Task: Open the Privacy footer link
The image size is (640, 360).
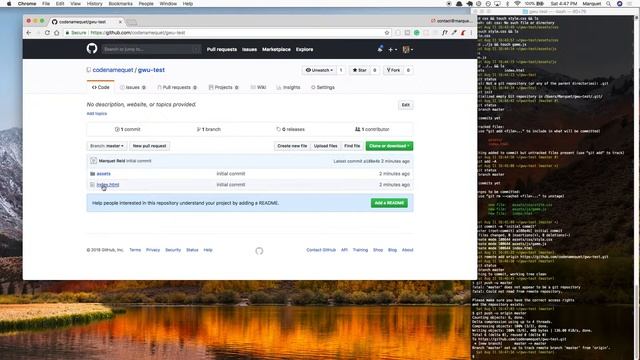Action: point(153,250)
